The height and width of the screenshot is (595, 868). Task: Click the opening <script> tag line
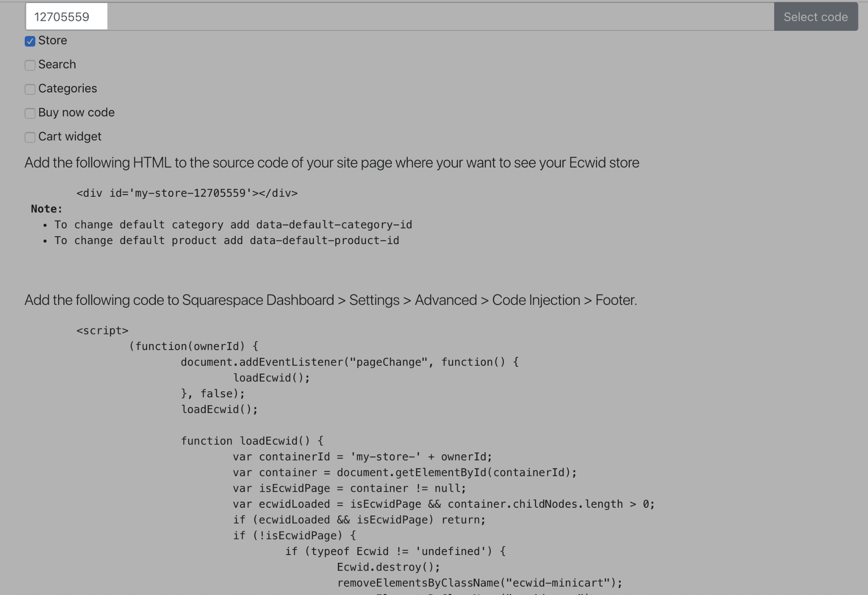(x=102, y=331)
